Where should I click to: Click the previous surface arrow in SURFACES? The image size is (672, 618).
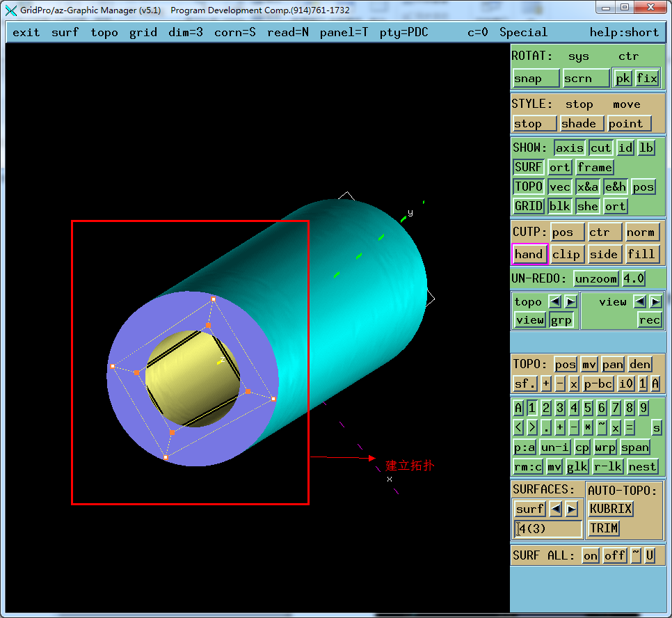point(556,509)
